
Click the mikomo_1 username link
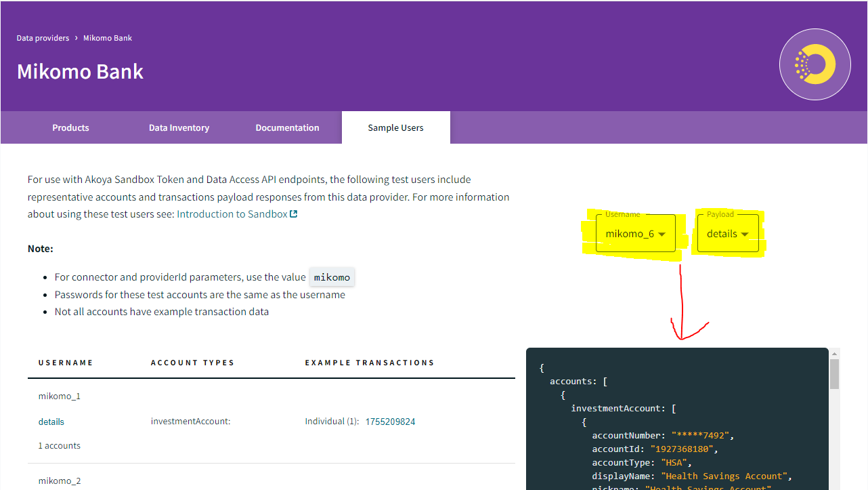pos(60,396)
